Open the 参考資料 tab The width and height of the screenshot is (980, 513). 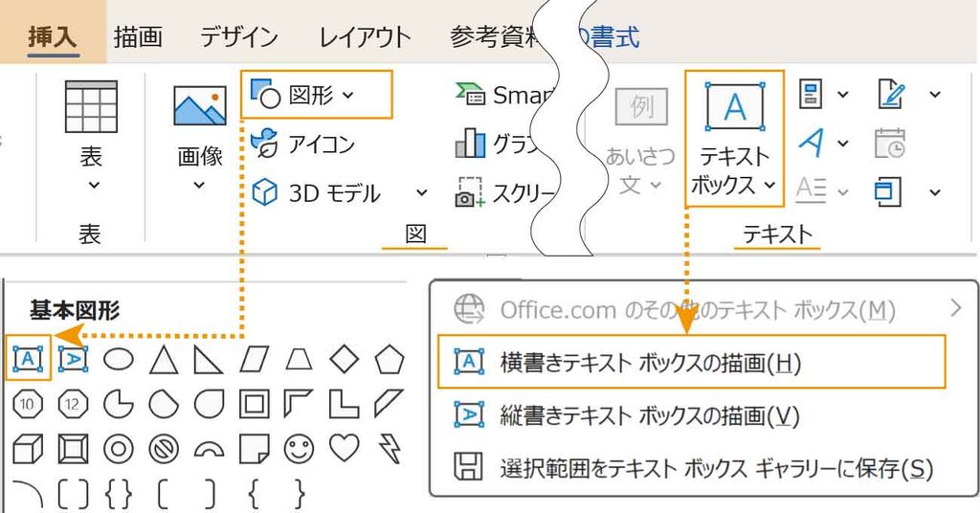494,36
